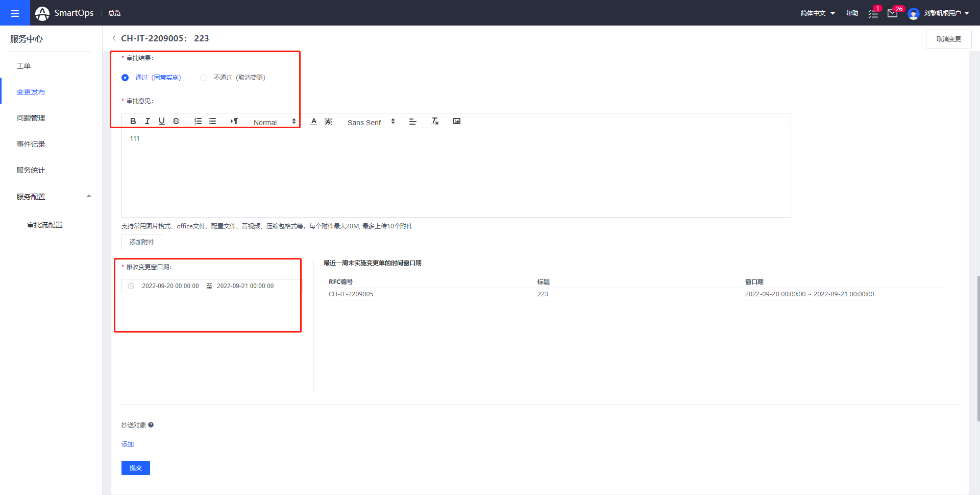Clear text formatting in editor

(x=435, y=121)
